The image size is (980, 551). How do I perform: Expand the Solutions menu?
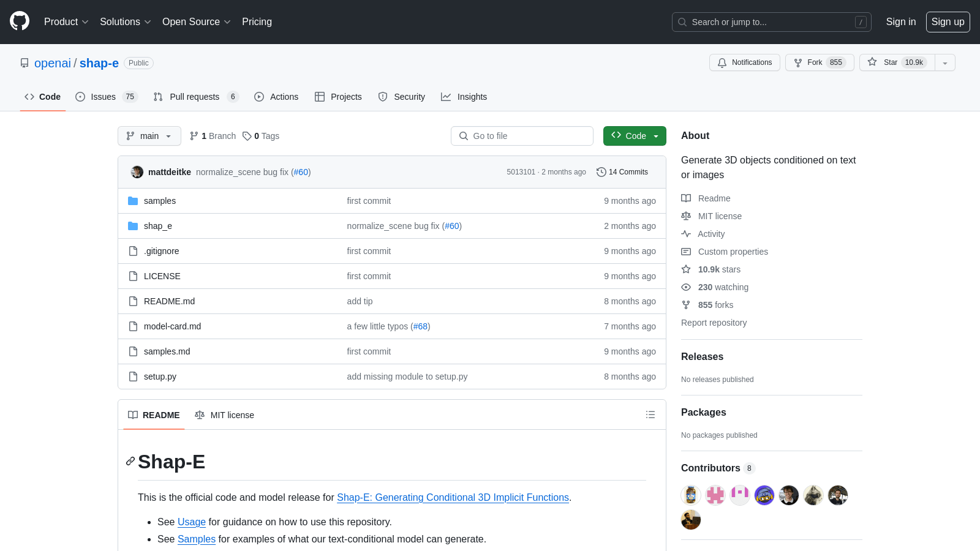(x=126, y=21)
